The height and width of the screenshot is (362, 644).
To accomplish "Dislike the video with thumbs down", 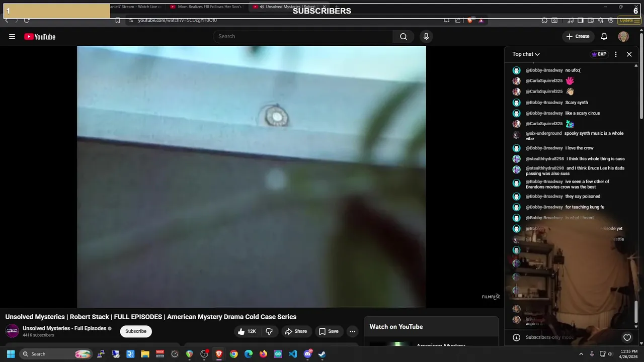I will [x=269, y=331].
